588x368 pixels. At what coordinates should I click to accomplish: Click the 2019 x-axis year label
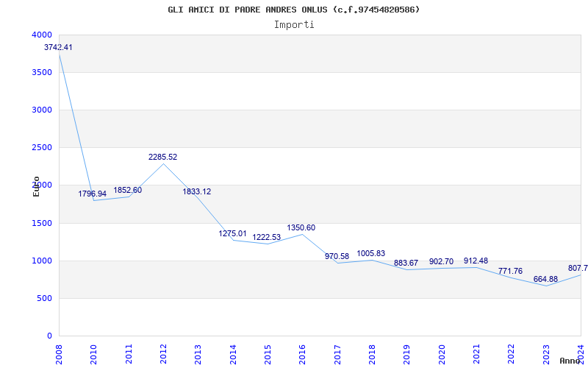407,355
